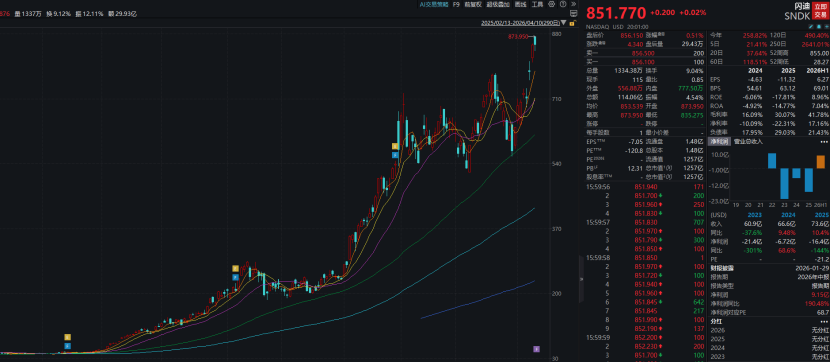Open the date range dropdown triangle
The image size is (830, 362).
coord(563,23)
